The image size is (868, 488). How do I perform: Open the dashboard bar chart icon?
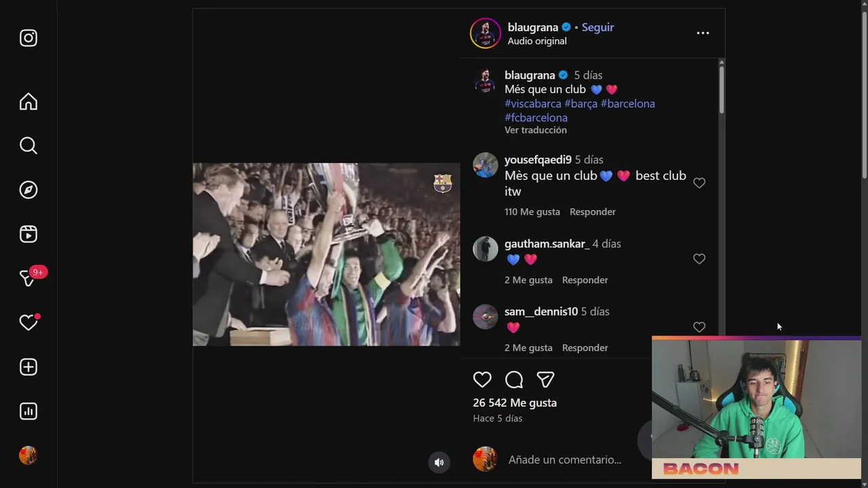(x=28, y=411)
